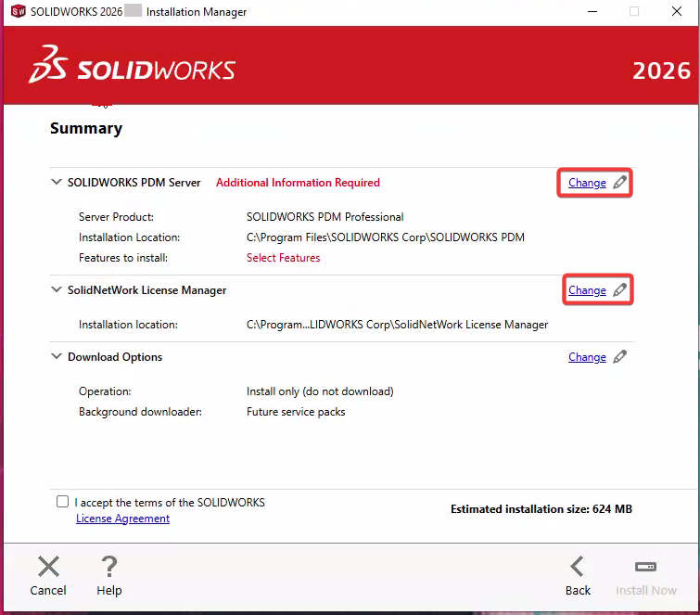Click the Download Options heading
Viewport: 700px width, 615px height.
[115, 357]
